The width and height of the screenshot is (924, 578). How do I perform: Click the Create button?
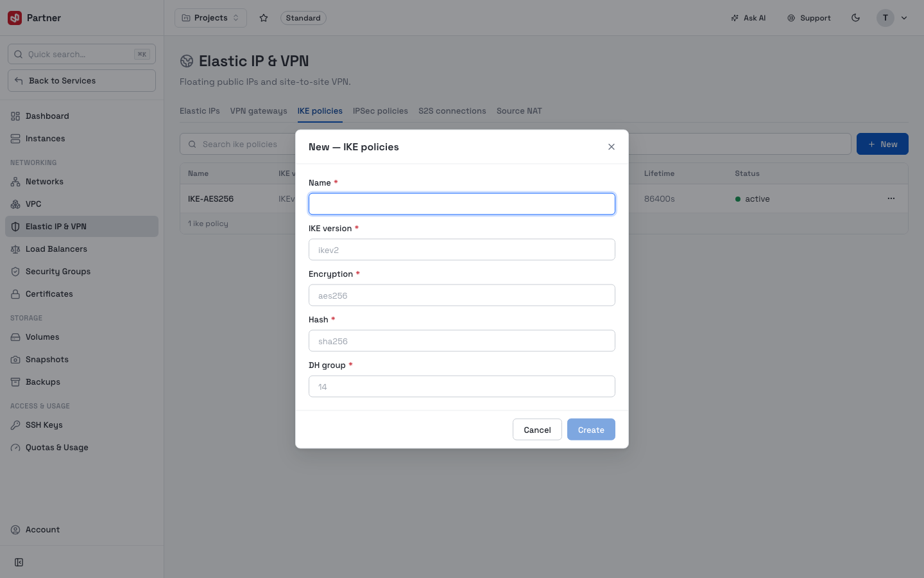(x=591, y=430)
